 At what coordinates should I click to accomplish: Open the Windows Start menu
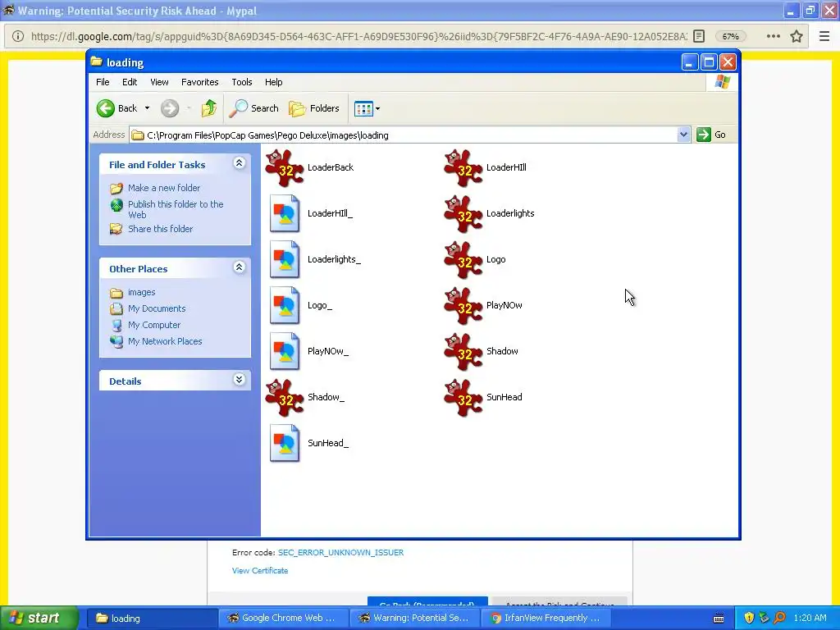(39, 618)
